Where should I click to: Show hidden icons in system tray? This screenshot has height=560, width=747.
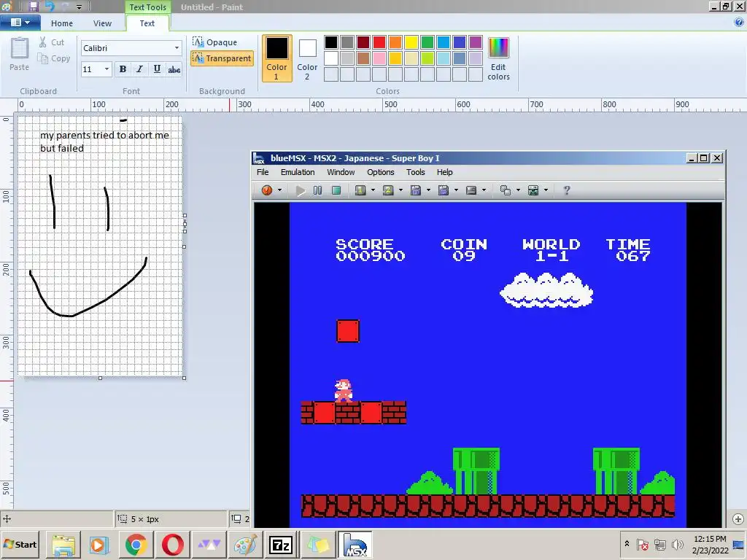pyautogui.click(x=627, y=544)
